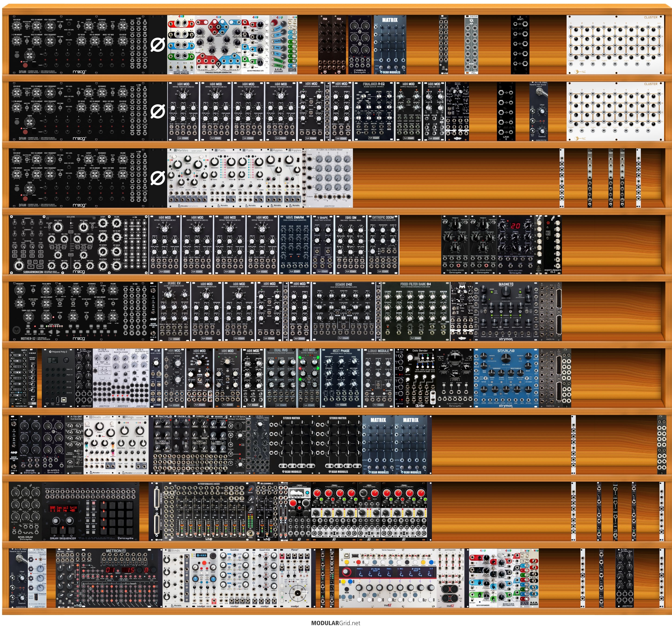Select the Zadar envelope generator module
Screen dimensions: 672x628
click(x=300, y=511)
